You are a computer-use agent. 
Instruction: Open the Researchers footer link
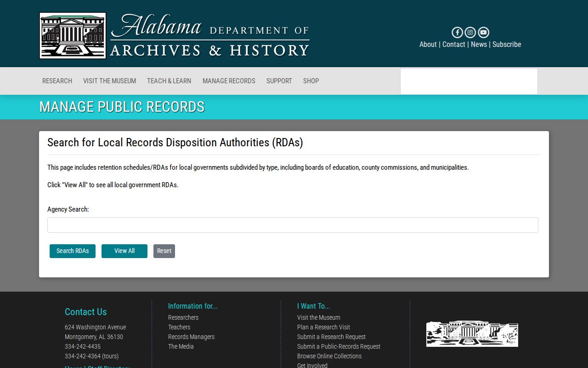(183, 317)
